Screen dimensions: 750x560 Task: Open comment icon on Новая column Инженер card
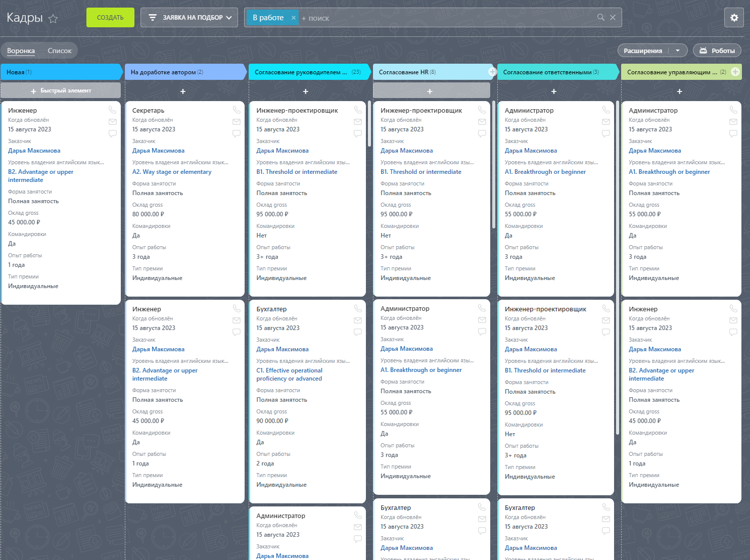coord(112,133)
